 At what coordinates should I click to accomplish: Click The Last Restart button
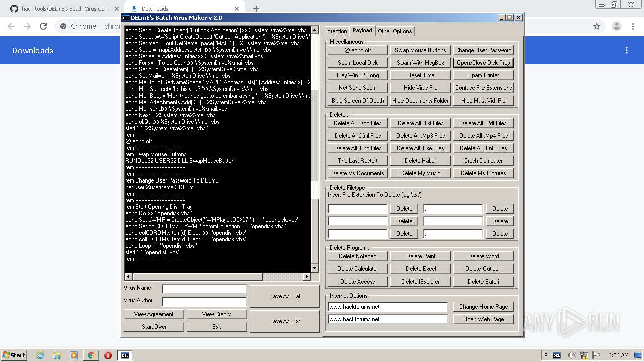click(358, 161)
